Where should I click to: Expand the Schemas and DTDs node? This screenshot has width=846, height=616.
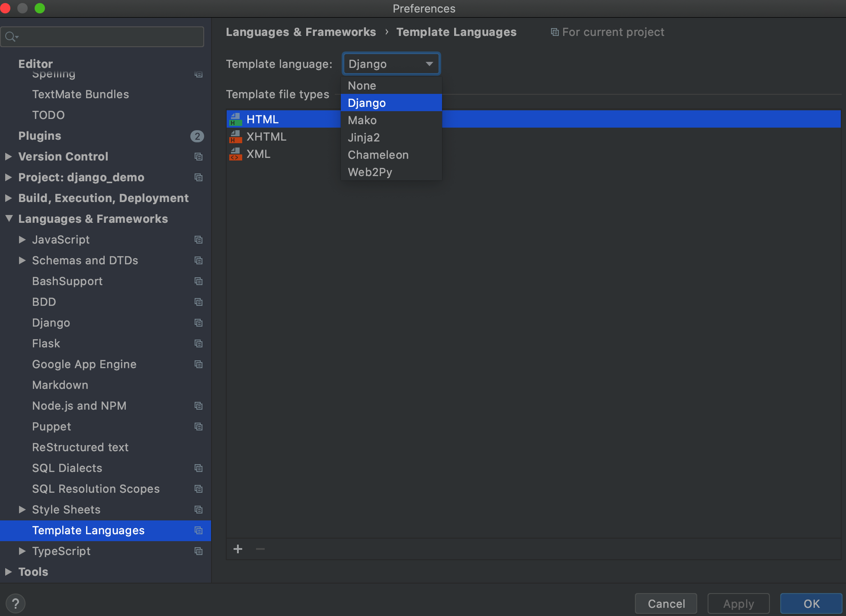(22, 260)
